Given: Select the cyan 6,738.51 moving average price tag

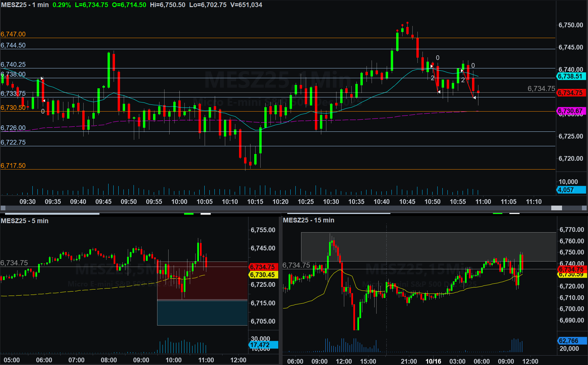Looking at the screenshot, I should [571, 77].
